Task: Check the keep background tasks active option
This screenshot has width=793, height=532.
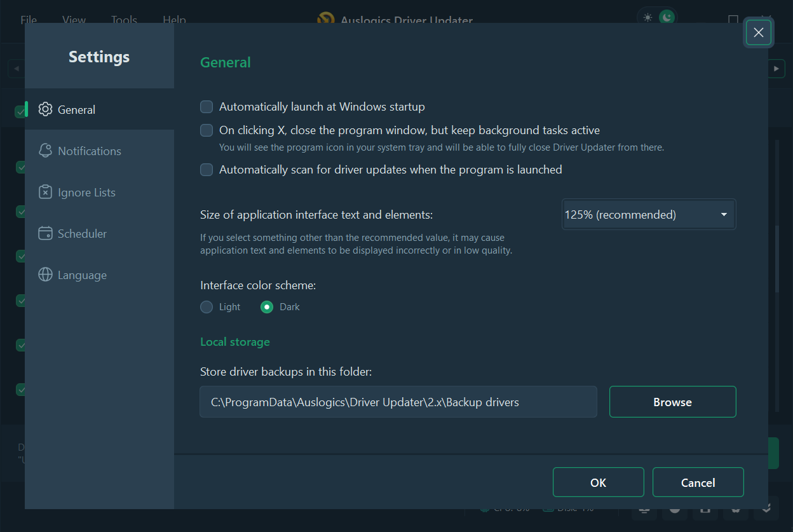Action: 207,130
